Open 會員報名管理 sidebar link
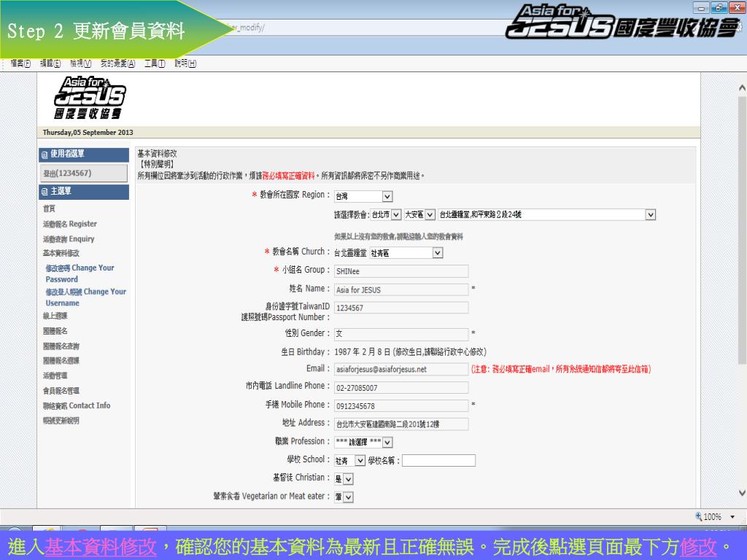Viewport: 747px width, 560px height. 61,391
